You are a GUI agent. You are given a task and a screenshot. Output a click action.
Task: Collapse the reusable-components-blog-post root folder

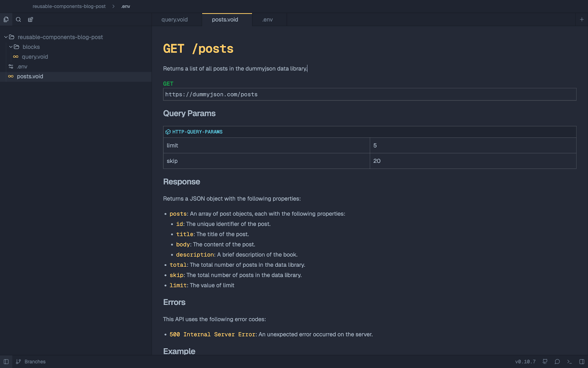(x=6, y=37)
